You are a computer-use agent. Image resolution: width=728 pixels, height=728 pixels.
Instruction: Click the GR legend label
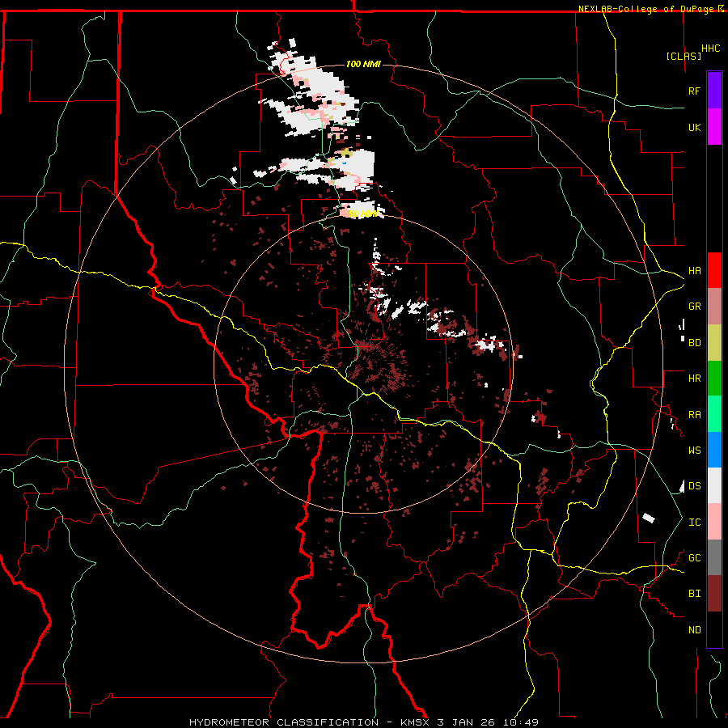pos(694,307)
